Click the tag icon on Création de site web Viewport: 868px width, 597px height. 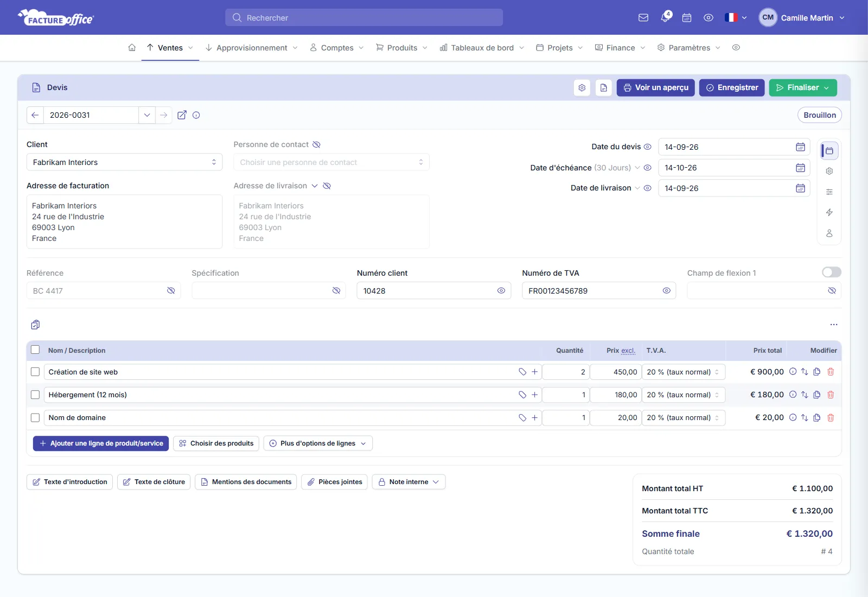pyautogui.click(x=522, y=372)
